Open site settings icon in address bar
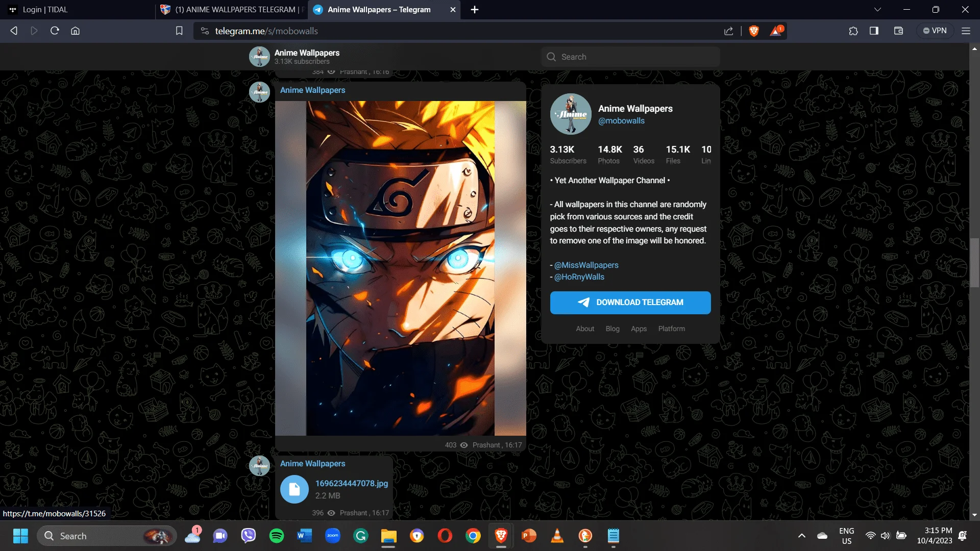Screen dimensions: 980x551 pyautogui.click(x=205, y=31)
